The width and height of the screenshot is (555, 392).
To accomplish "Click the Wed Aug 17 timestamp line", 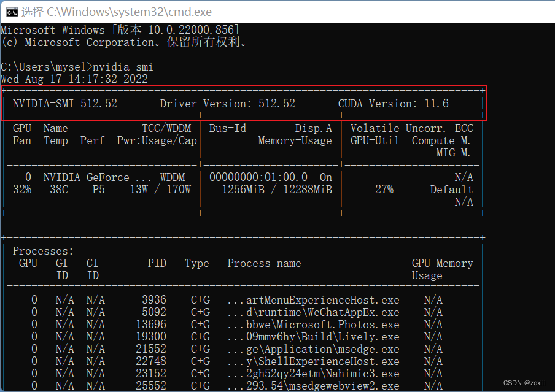I will [74, 79].
